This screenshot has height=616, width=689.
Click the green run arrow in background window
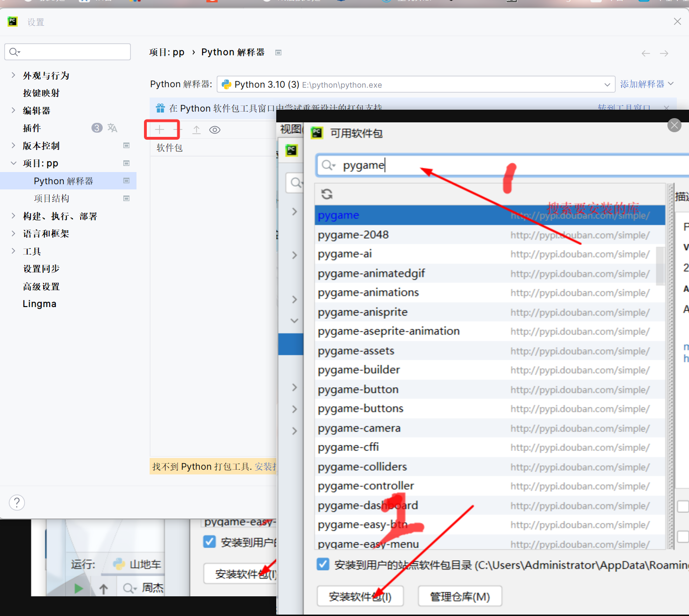78,588
